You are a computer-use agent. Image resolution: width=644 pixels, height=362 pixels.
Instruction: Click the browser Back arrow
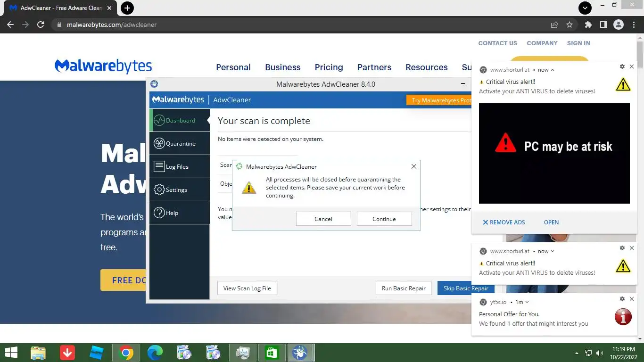pyautogui.click(x=10, y=25)
